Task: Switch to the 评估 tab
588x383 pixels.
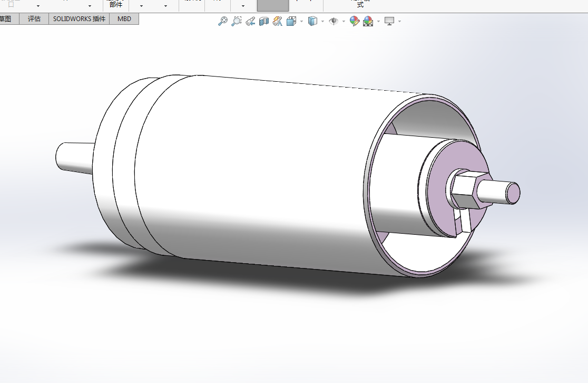Action: (34, 19)
